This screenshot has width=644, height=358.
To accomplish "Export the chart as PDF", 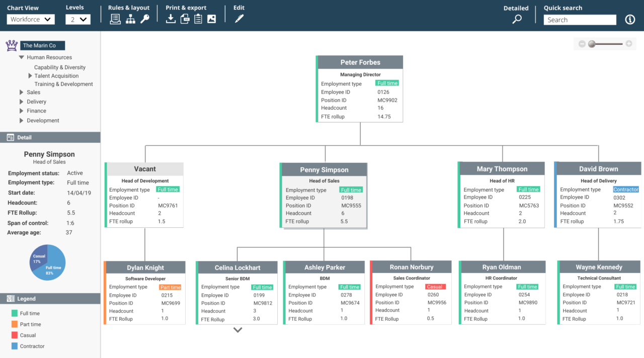I will [x=186, y=18].
